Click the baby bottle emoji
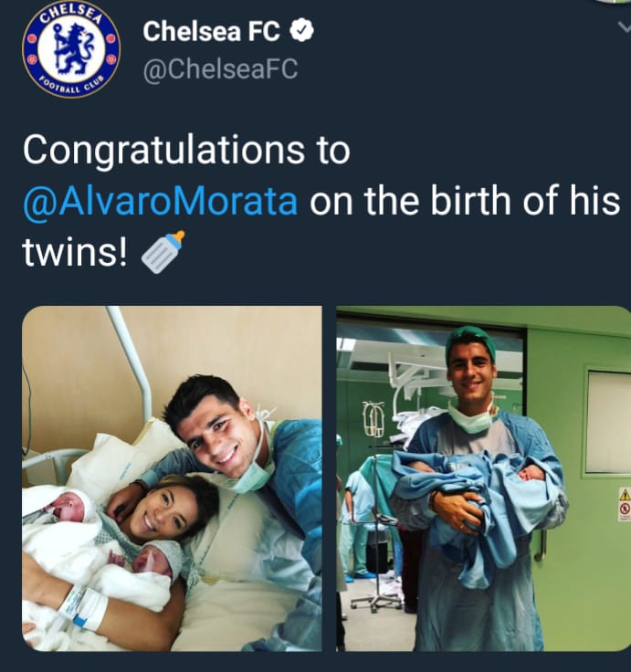Image resolution: width=631 pixels, height=672 pixels. 163,252
